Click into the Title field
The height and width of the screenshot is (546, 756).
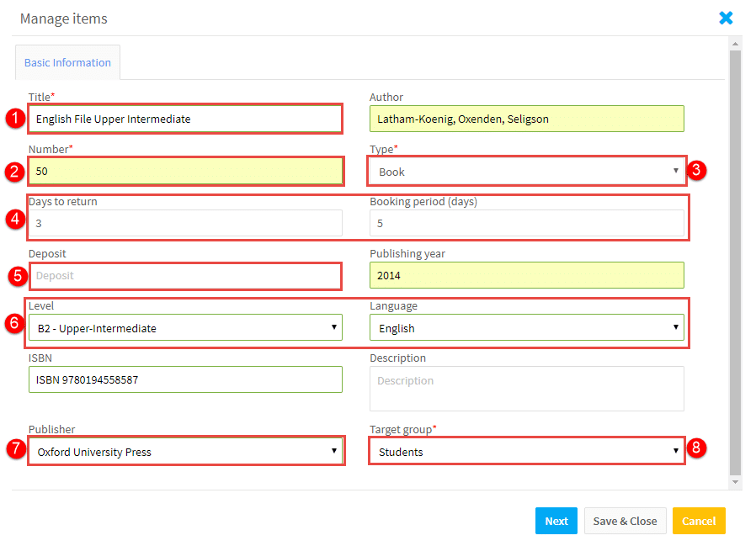185,119
